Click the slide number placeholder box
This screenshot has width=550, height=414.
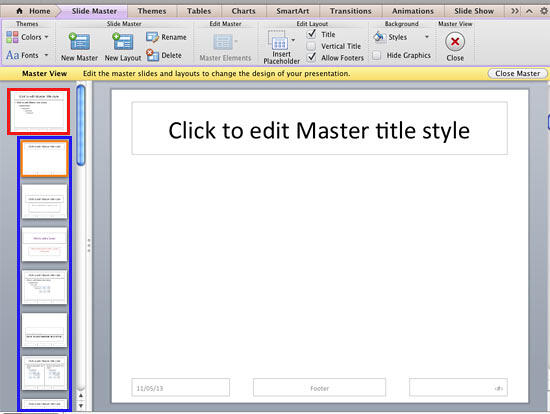coord(458,388)
